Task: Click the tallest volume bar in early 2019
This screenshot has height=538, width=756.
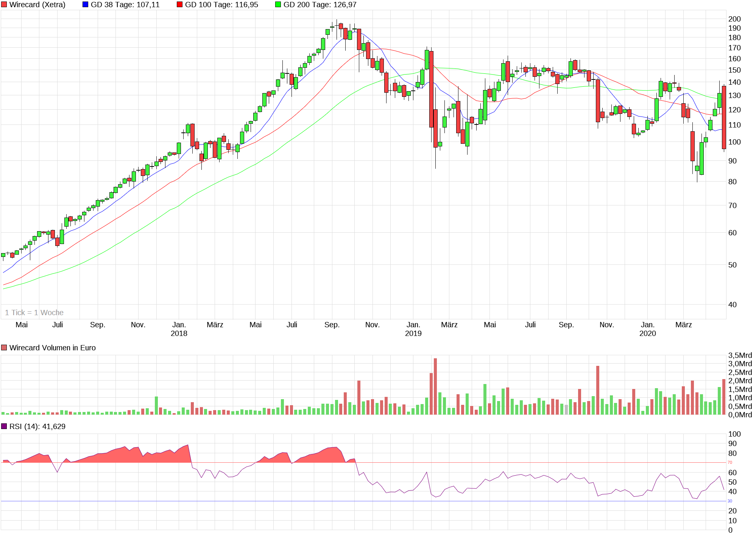Action: pyautogui.click(x=435, y=386)
